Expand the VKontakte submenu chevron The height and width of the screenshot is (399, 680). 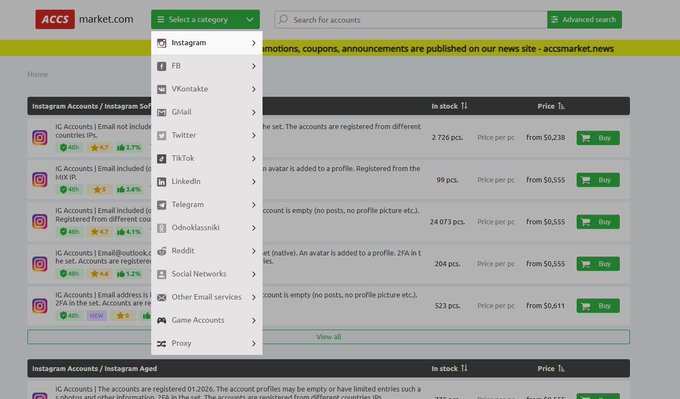tap(254, 89)
